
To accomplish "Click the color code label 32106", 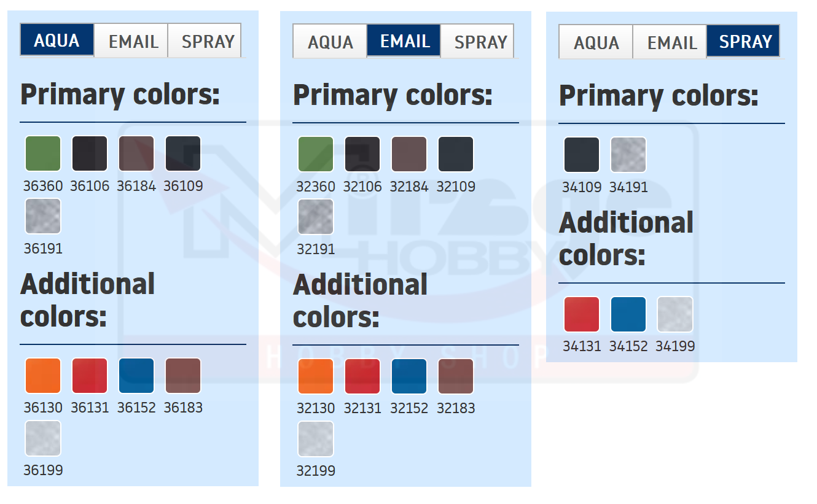I will click(x=362, y=187).
